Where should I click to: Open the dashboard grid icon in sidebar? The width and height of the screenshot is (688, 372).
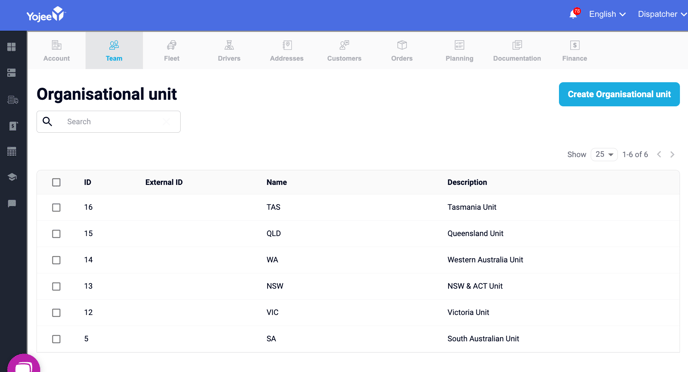(x=12, y=47)
